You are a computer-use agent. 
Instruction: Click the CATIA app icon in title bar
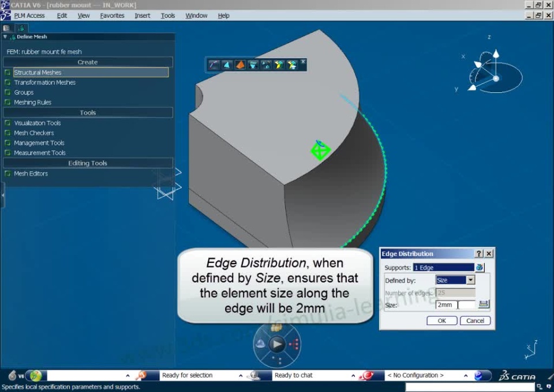click(x=5, y=5)
